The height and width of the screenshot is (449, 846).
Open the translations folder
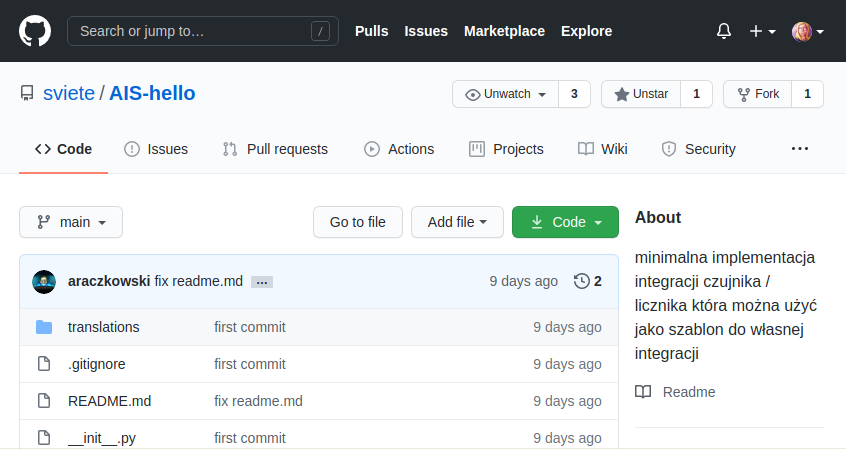[x=104, y=327]
